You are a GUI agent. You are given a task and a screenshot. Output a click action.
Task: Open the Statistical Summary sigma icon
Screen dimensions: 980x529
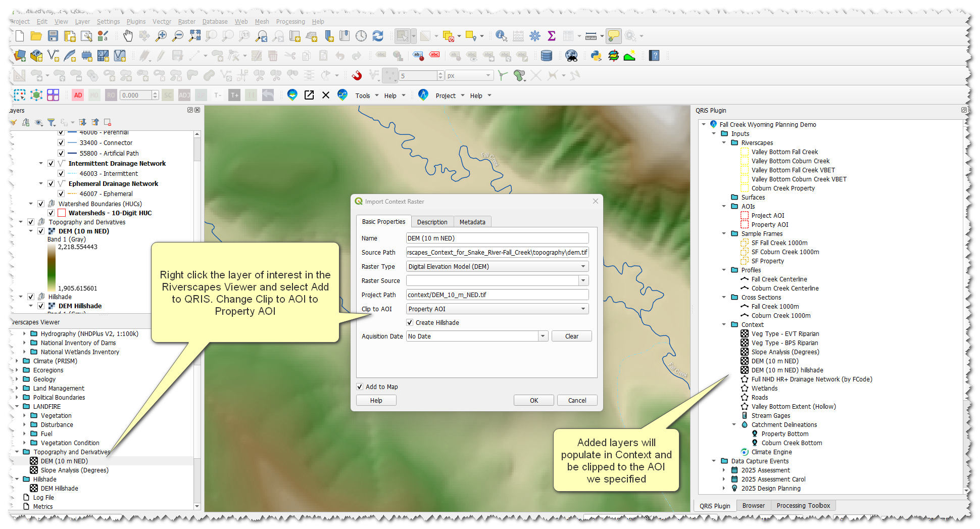(x=552, y=36)
